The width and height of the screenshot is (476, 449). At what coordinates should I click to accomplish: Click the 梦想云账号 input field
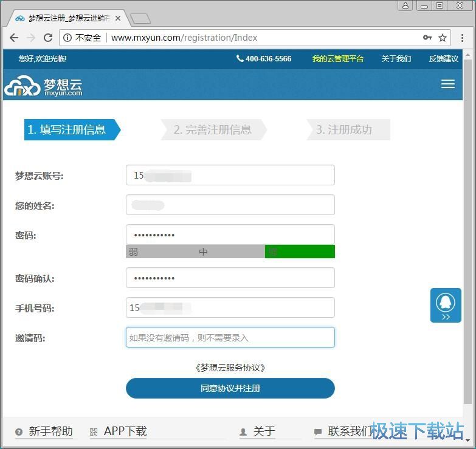230,175
